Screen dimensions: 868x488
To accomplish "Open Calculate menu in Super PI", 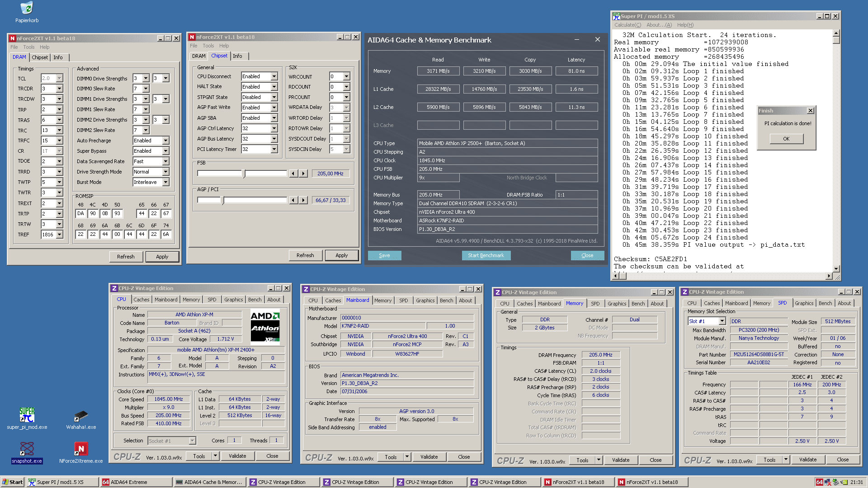I will coord(627,25).
